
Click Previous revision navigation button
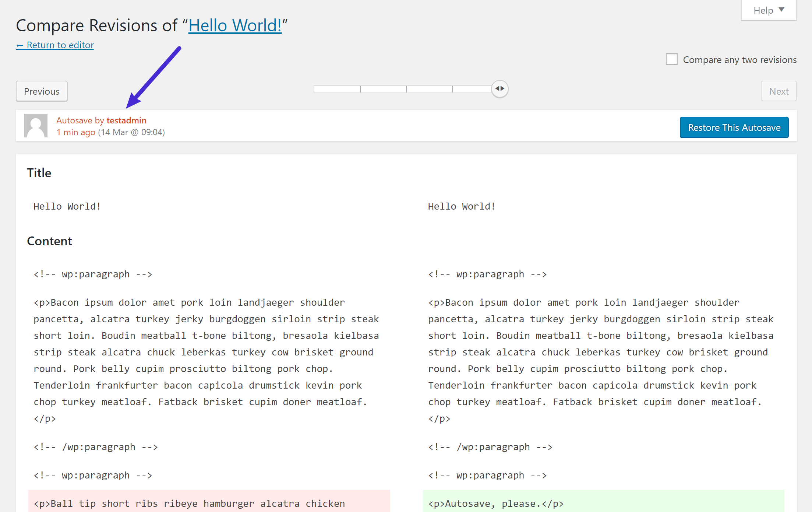click(x=41, y=91)
